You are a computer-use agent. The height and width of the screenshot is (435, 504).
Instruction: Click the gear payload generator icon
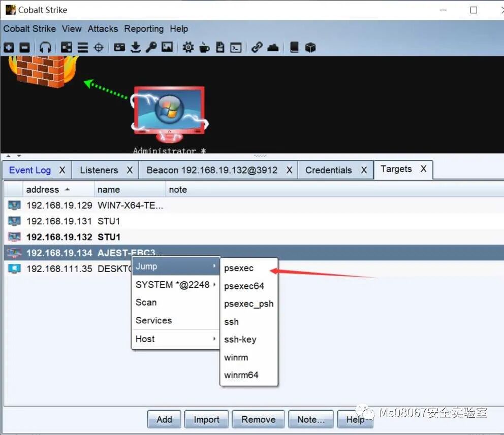click(188, 48)
